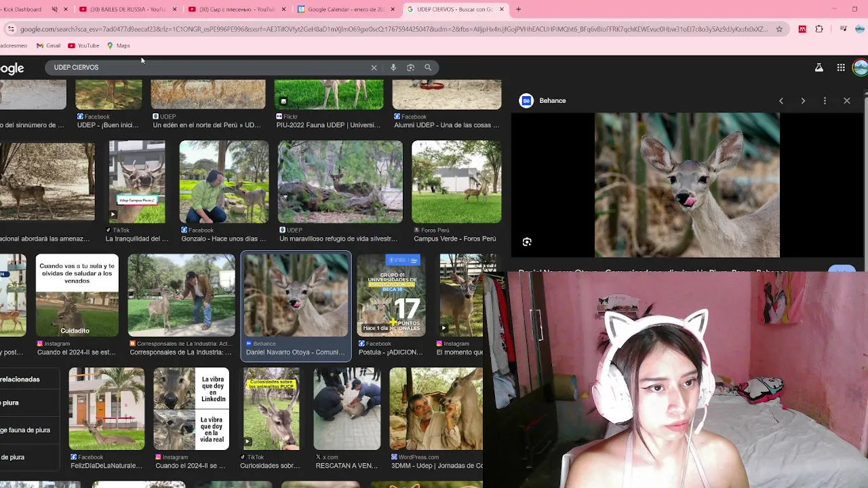
Task: Close the Behance image preview panel
Action: (847, 101)
